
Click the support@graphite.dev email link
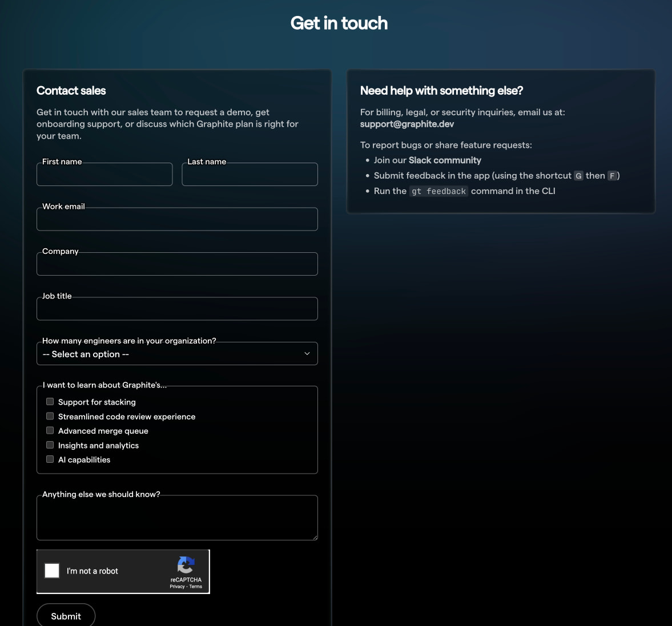(407, 124)
